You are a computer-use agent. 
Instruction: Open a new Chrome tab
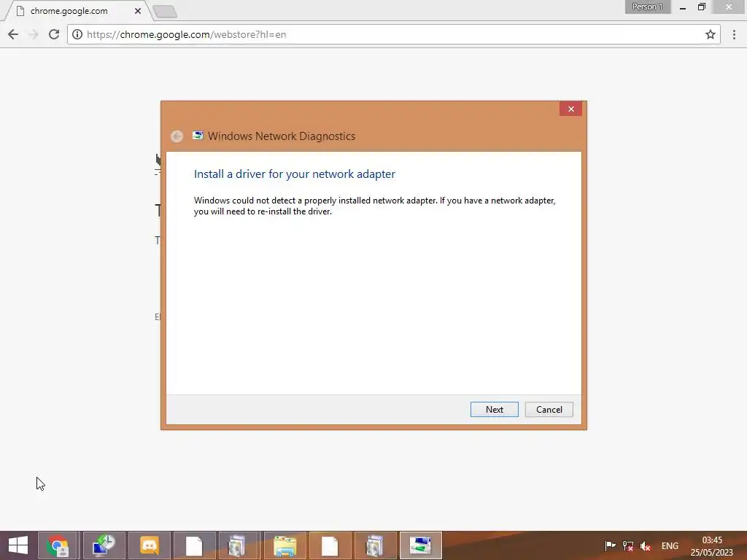tap(166, 12)
